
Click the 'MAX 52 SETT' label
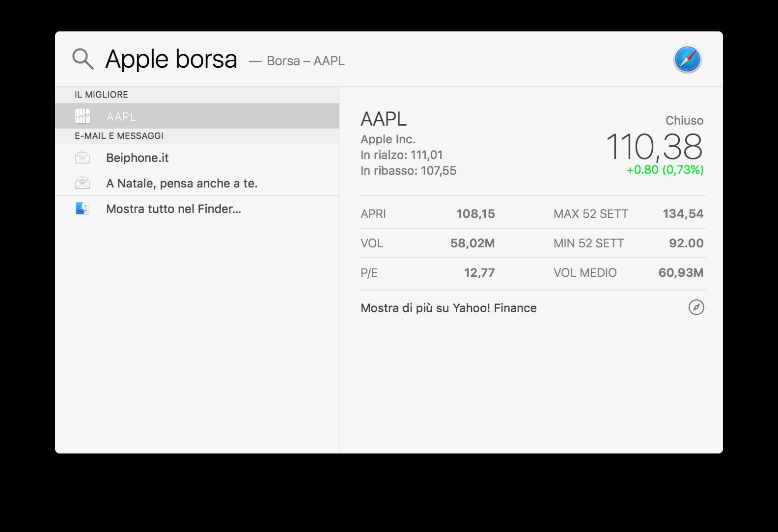tap(591, 214)
